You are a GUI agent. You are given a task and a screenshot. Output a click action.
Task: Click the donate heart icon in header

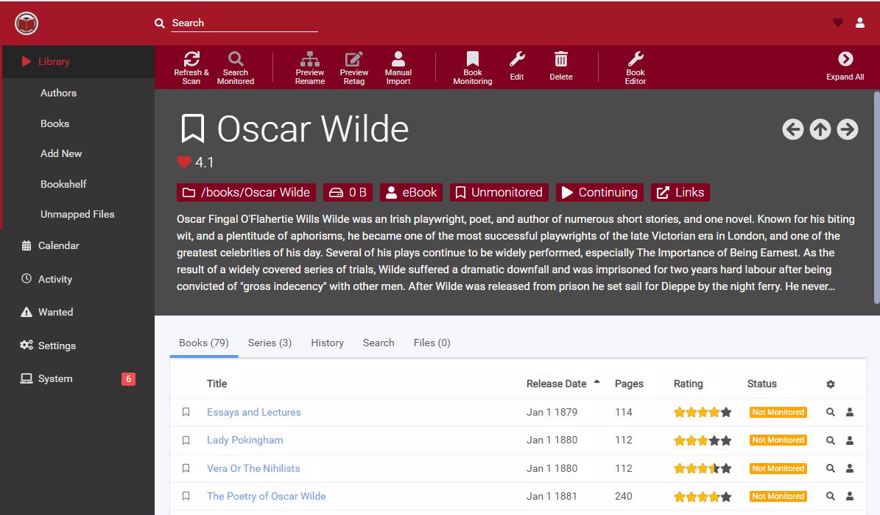(x=838, y=23)
